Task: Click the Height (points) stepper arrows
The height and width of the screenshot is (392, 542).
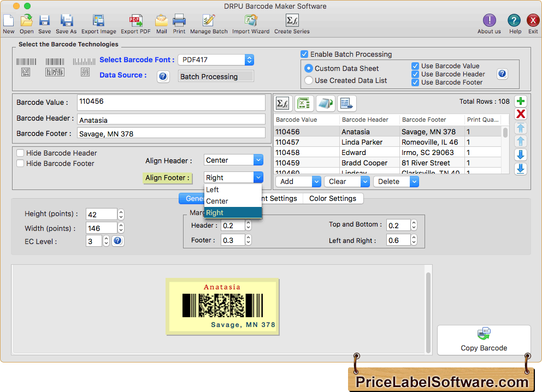Action: (121, 215)
